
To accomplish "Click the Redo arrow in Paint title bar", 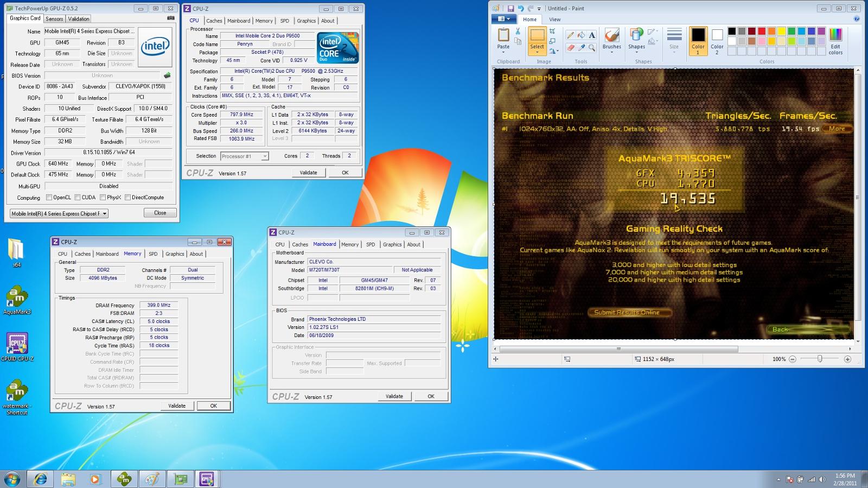I will coord(530,9).
